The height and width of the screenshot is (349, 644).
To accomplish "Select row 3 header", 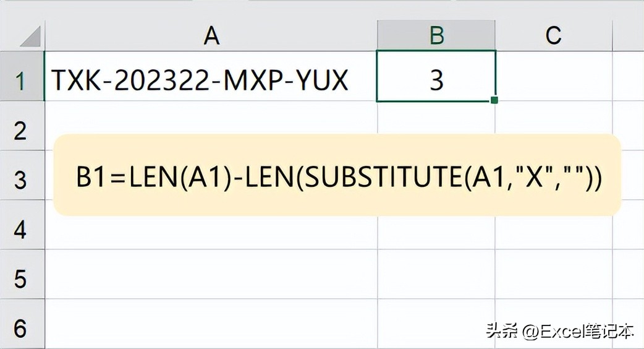I will 21,180.
